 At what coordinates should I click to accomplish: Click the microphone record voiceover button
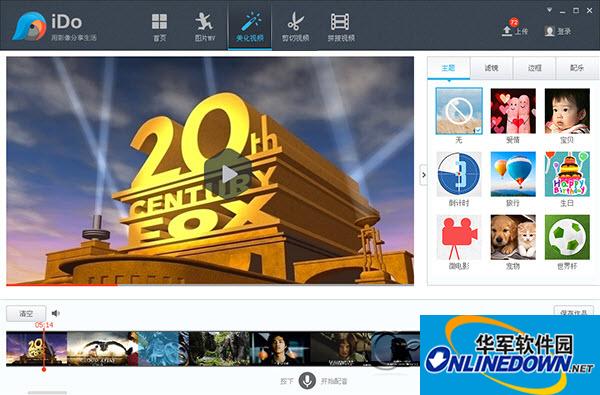point(307,380)
